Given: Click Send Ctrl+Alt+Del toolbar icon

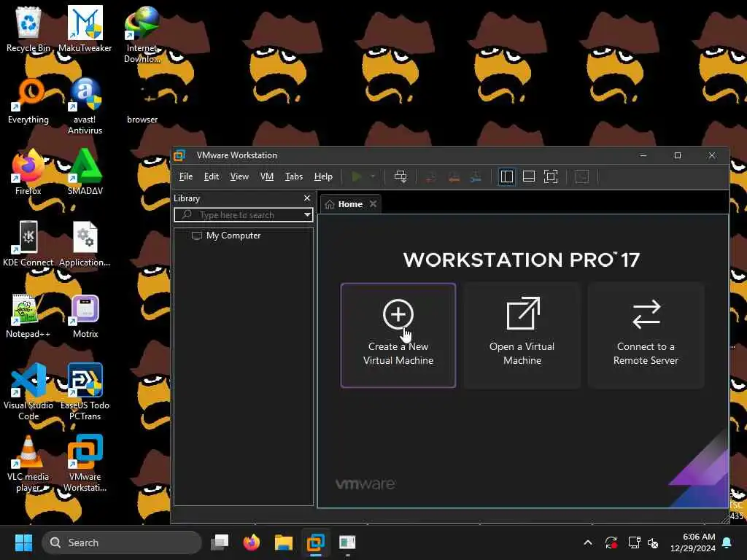Looking at the screenshot, I should [x=400, y=176].
